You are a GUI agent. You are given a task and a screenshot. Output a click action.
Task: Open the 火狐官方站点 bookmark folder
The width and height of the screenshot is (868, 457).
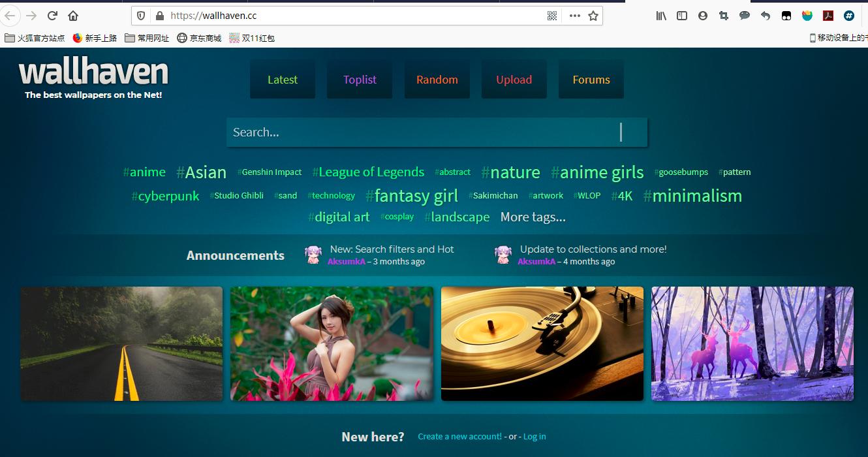pos(35,38)
